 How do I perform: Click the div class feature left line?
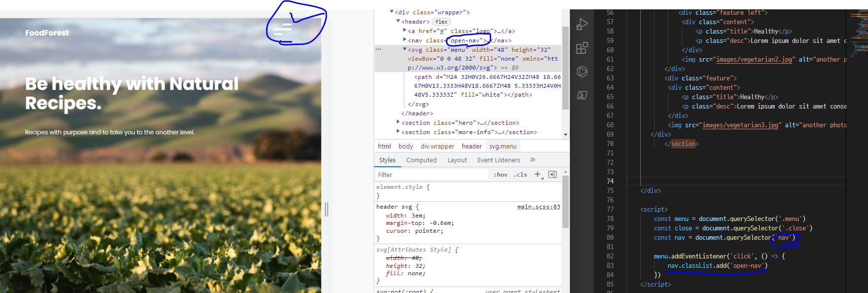(x=723, y=12)
